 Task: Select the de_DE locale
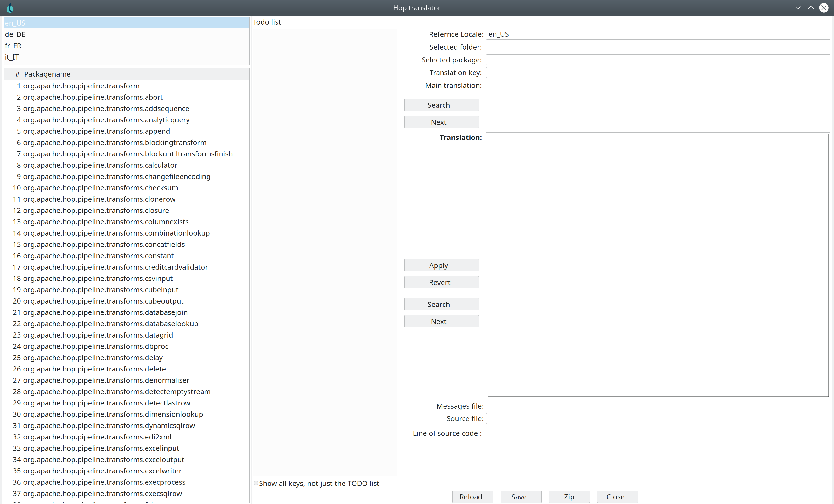(x=15, y=34)
